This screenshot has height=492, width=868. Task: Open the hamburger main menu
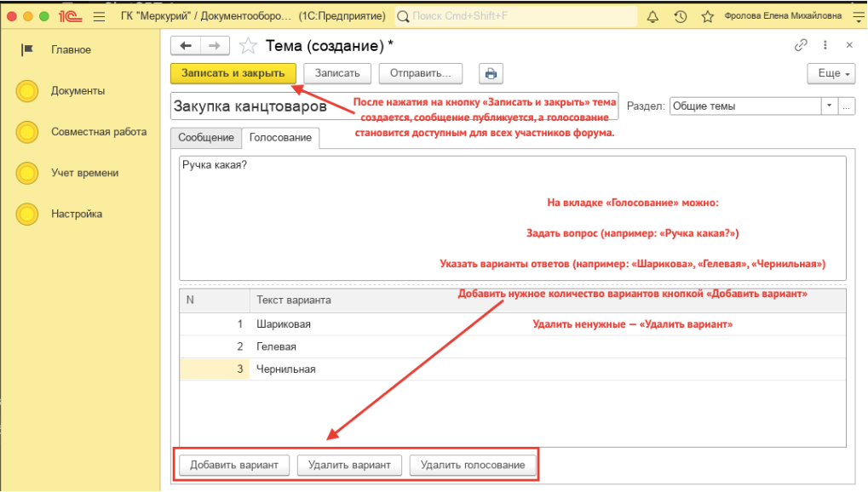coord(98,16)
